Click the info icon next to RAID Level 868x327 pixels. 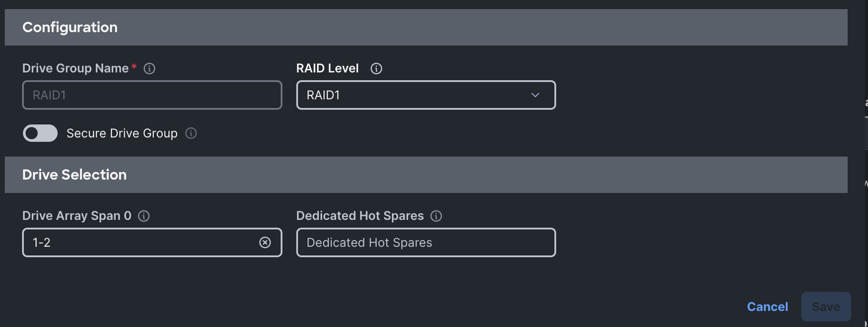pos(376,68)
